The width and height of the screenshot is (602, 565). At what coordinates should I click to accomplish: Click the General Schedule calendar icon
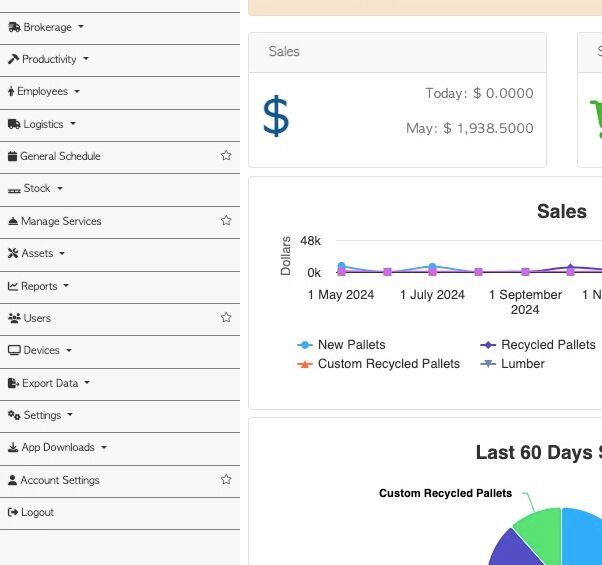13,156
